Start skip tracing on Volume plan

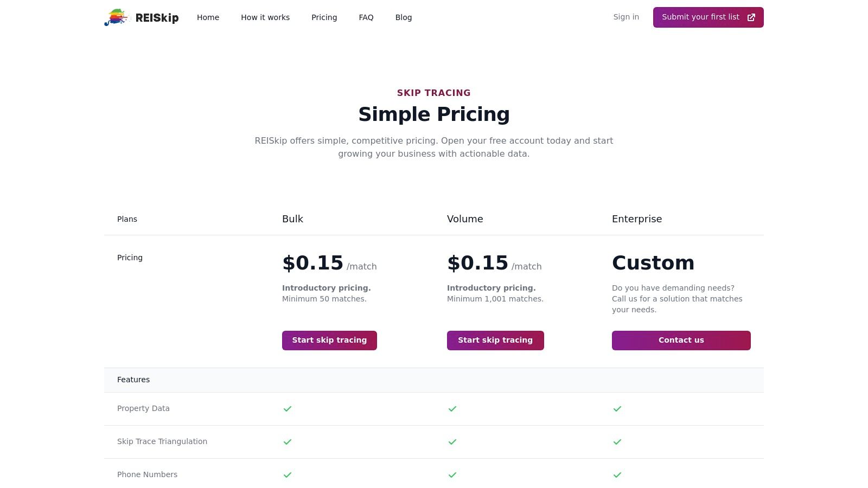click(x=495, y=341)
